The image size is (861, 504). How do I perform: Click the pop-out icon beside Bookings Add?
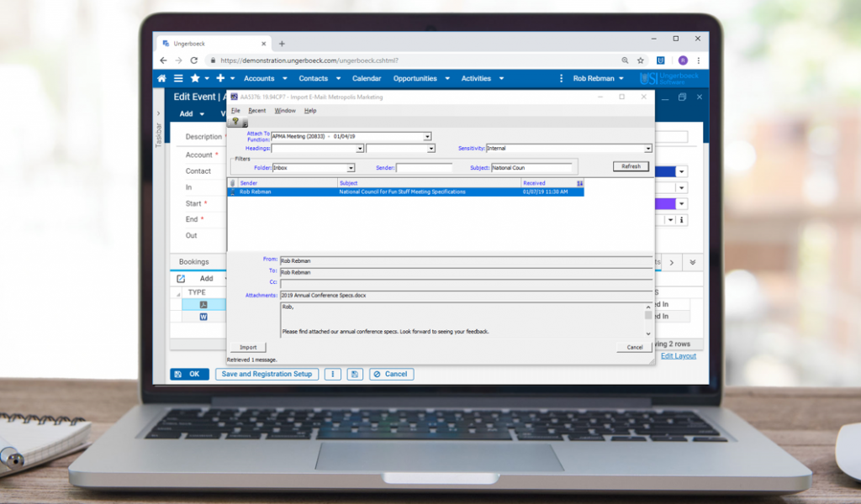point(181,278)
